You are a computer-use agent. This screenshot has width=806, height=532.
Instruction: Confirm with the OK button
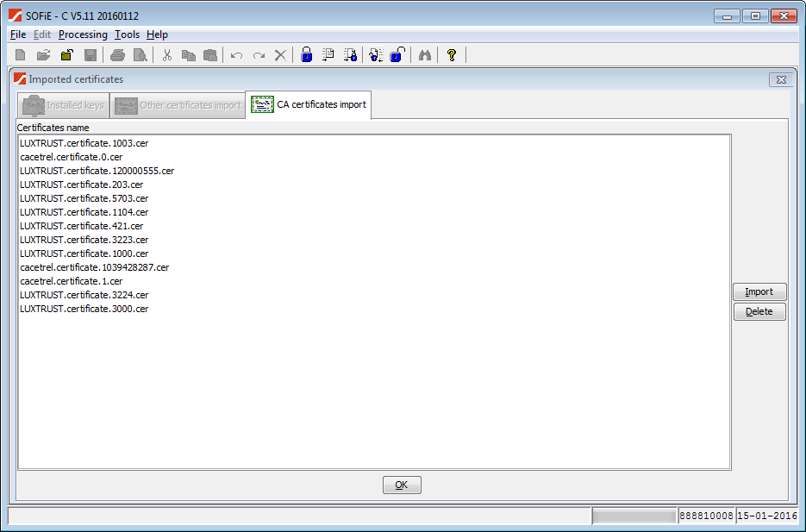pyautogui.click(x=402, y=485)
